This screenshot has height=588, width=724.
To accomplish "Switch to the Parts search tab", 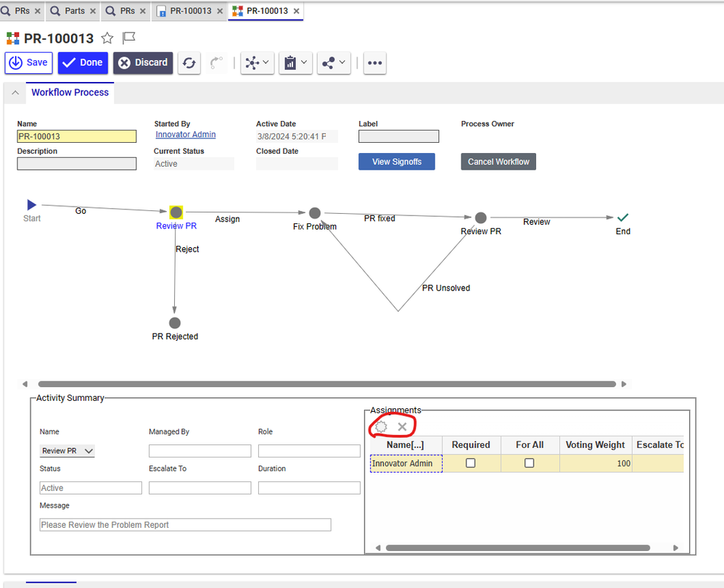I will pos(73,11).
